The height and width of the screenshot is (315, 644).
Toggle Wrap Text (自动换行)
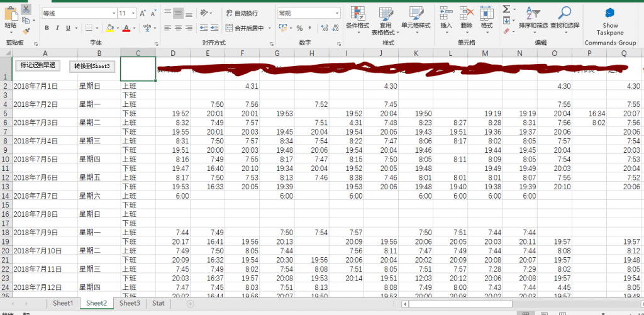click(242, 13)
